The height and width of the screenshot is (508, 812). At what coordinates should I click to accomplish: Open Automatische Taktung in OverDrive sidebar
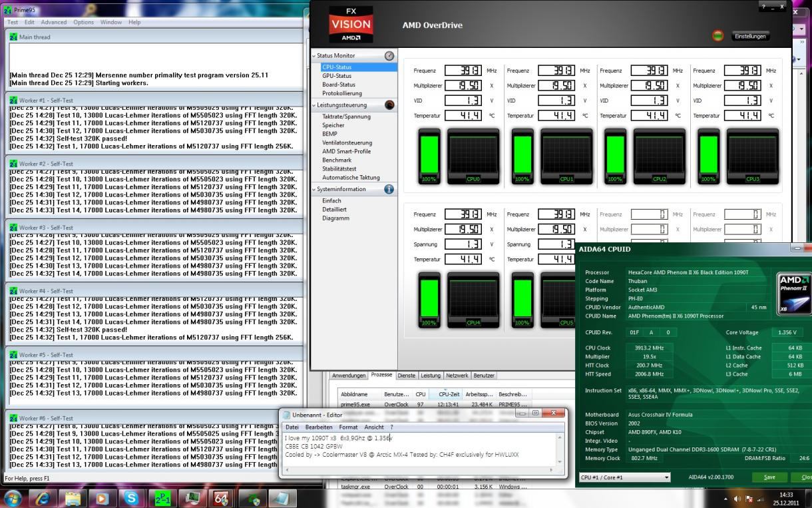(351, 177)
